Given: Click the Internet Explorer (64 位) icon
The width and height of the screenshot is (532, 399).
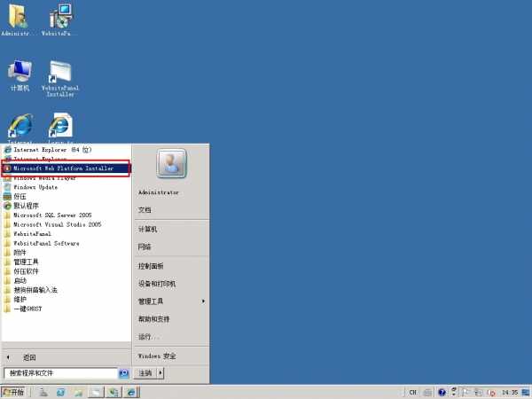Looking at the screenshot, I should (x=7, y=149).
